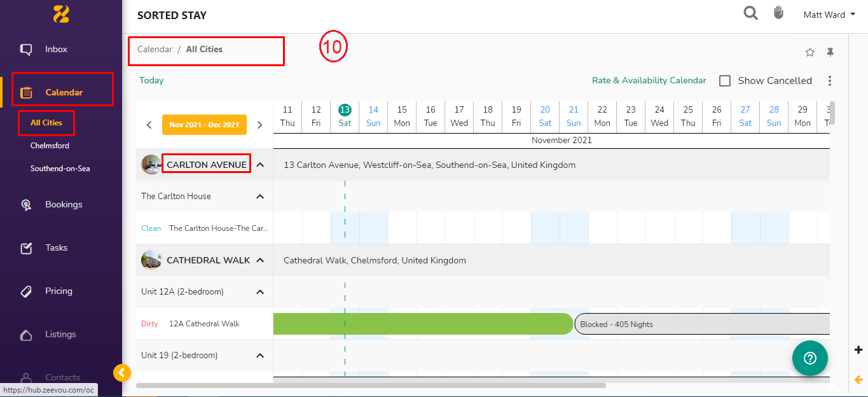
Task: Open the three-dot more options menu
Action: 830,81
